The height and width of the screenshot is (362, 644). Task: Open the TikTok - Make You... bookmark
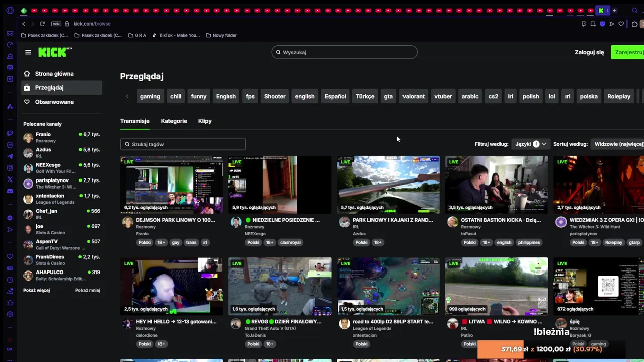pos(176,35)
